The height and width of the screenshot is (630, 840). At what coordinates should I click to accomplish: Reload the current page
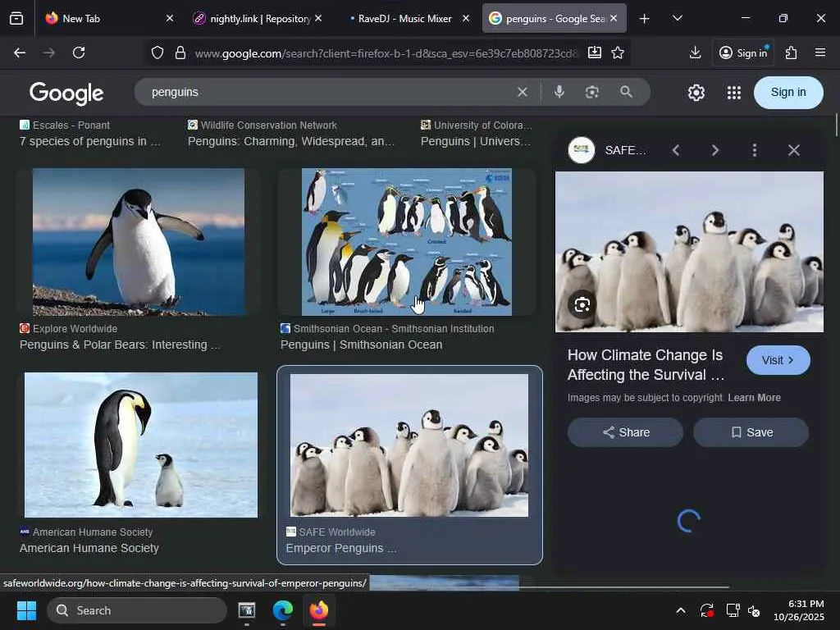click(x=79, y=52)
